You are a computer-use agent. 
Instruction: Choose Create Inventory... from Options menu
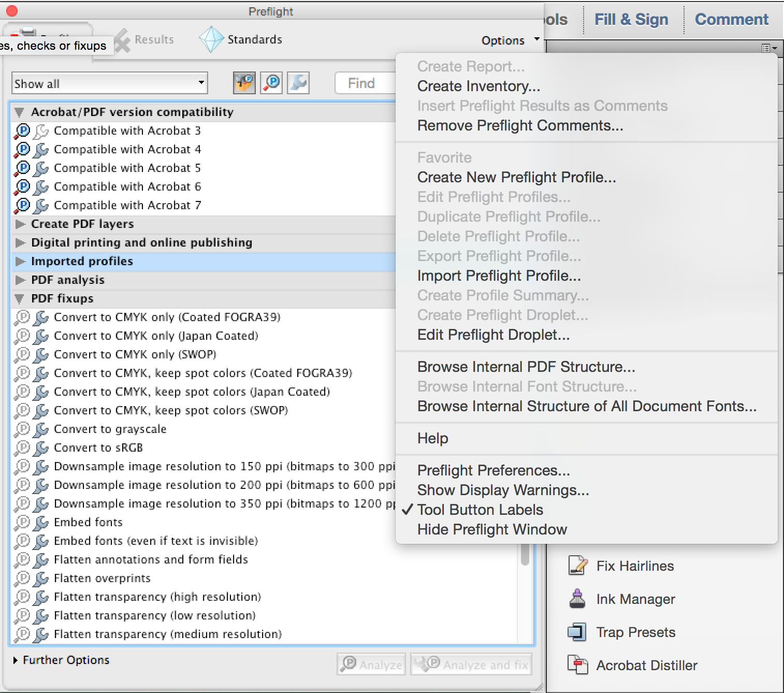click(586, 86)
